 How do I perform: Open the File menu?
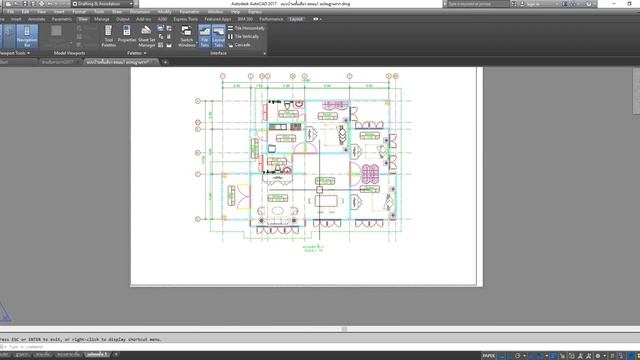coord(11,12)
